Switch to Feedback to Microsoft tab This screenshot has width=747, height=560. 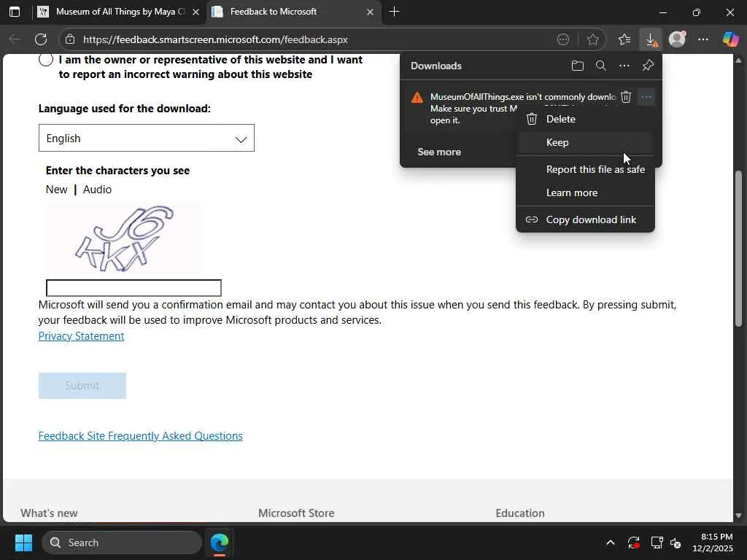[293, 12]
